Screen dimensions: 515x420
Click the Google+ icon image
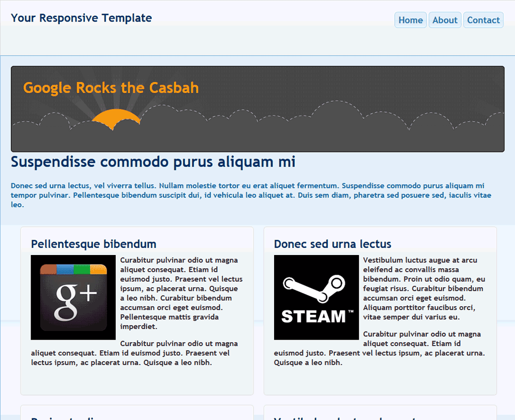[73, 297]
